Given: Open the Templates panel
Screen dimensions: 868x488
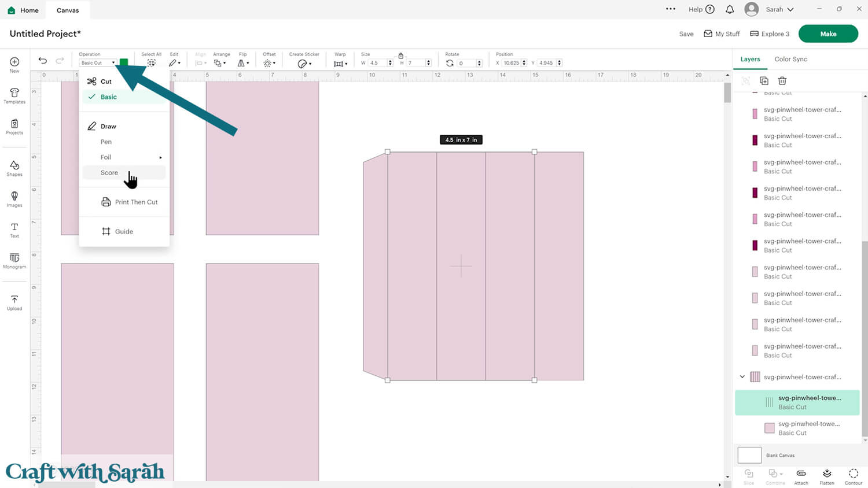Looking at the screenshot, I should [x=14, y=95].
